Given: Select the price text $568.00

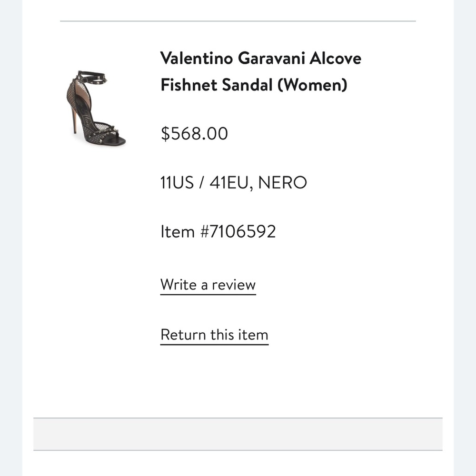Looking at the screenshot, I should (194, 134).
